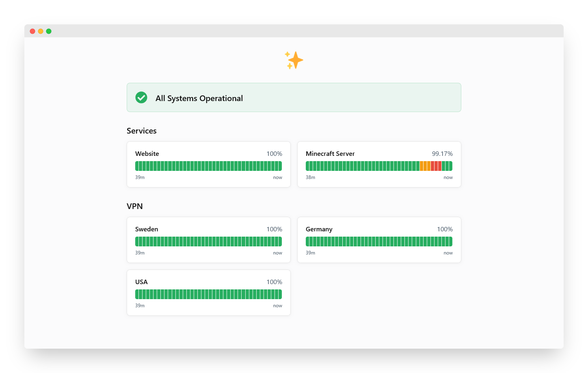Viewport: 588px width, 373px height.
Task: Open the Minecraft Server service title
Action: pyautogui.click(x=330, y=154)
